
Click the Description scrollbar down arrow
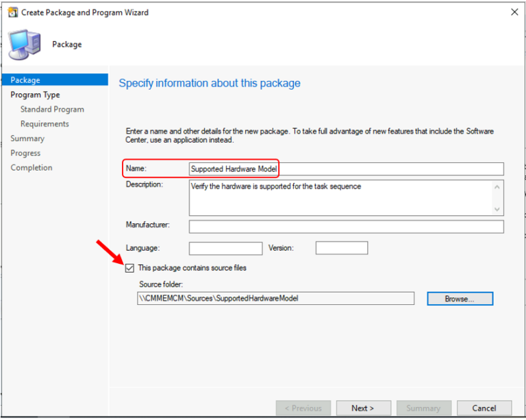pos(498,209)
